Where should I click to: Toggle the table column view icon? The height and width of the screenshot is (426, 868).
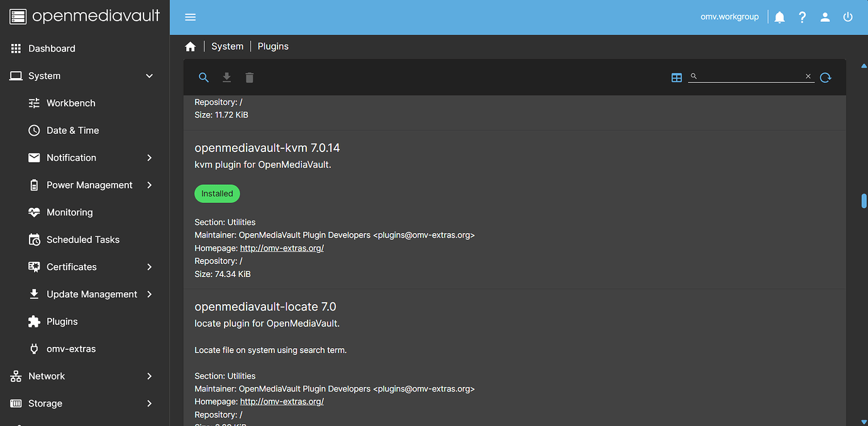pos(676,77)
